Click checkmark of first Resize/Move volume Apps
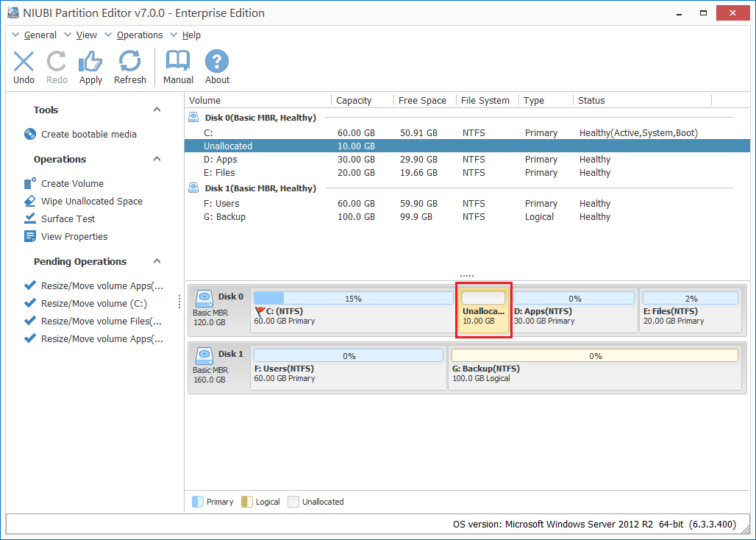Viewport: 756px width, 540px height. coord(30,285)
